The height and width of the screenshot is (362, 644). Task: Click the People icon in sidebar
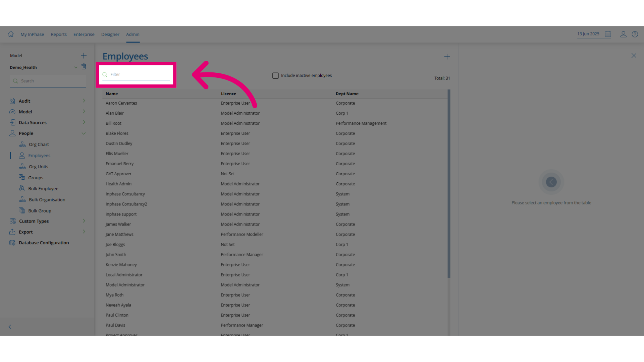pyautogui.click(x=12, y=133)
